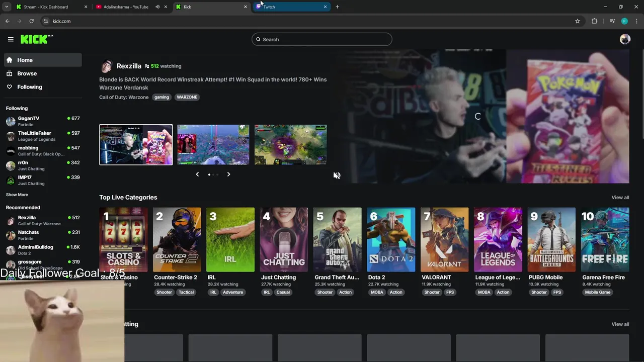Open Natchats in Recommended list
Screen dimensions: 644x362
(43, 235)
